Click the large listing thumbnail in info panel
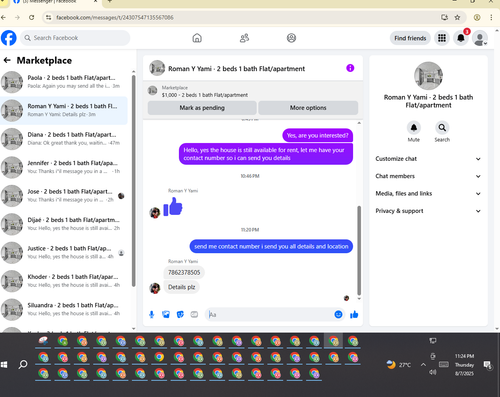This screenshot has height=397, width=500. tap(428, 76)
